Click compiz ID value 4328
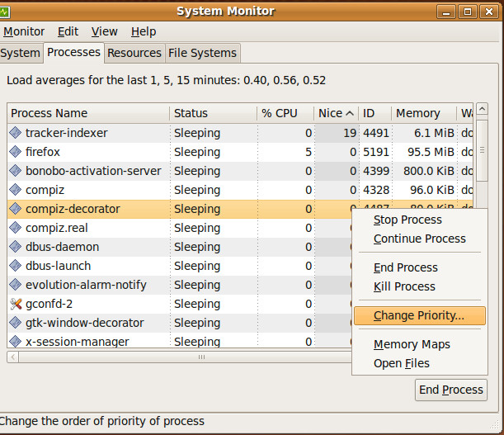This screenshot has width=504, height=435. [376, 190]
